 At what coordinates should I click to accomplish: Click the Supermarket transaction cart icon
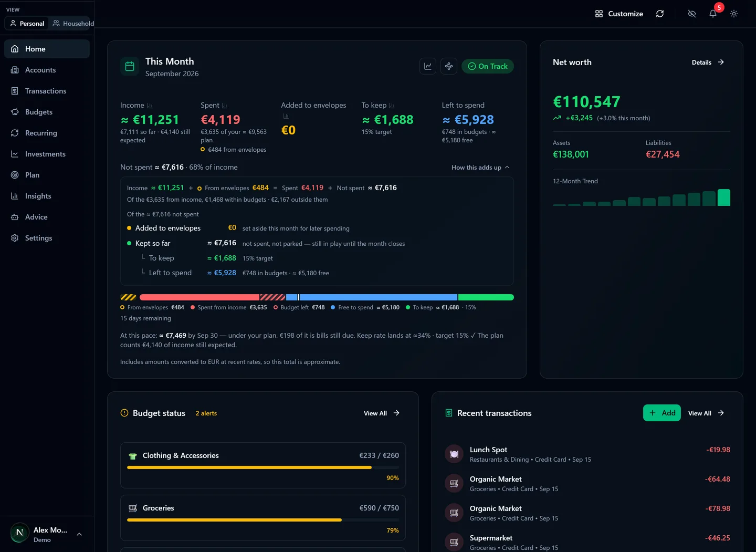point(454,543)
